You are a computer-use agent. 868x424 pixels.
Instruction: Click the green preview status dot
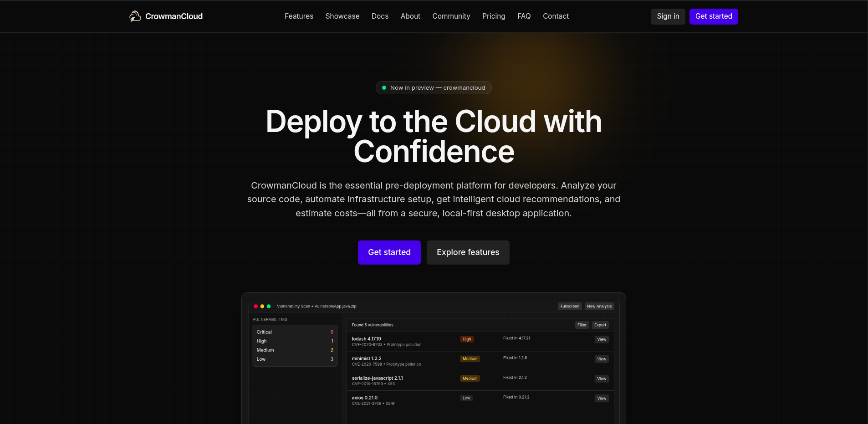click(384, 88)
